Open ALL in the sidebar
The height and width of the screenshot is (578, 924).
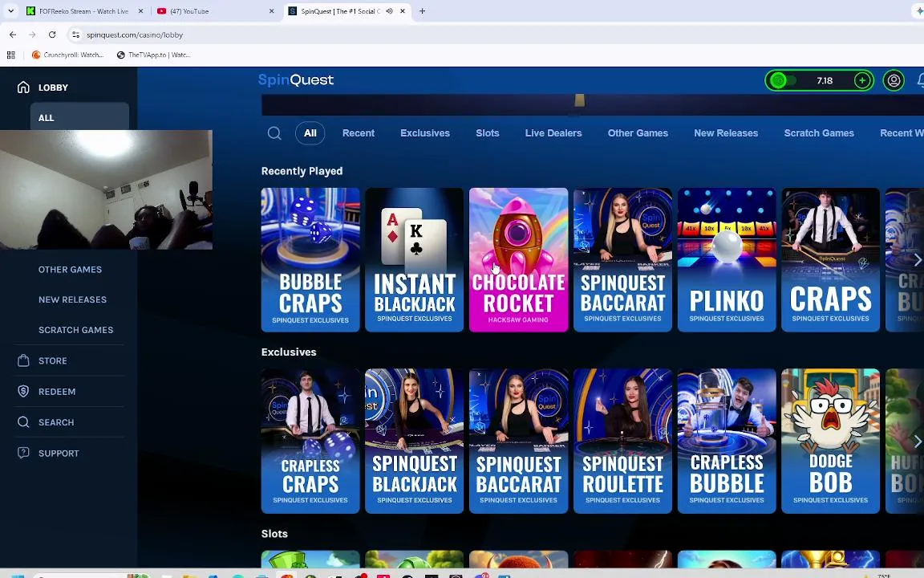coord(79,117)
